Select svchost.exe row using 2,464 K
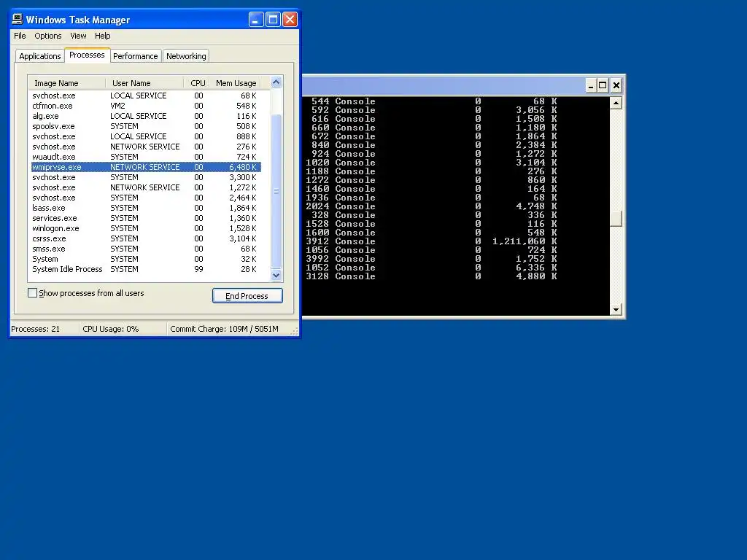 point(146,198)
